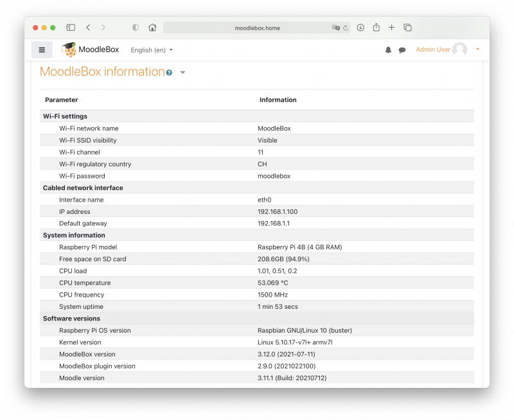514x420 pixels.
Task: Reload the page with refresh icon
Action: 346,28
